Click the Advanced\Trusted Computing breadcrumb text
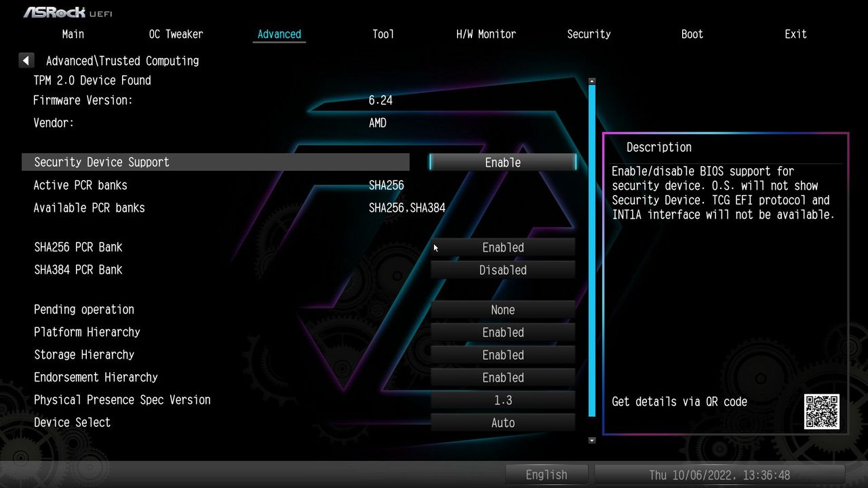 [123, 60]
